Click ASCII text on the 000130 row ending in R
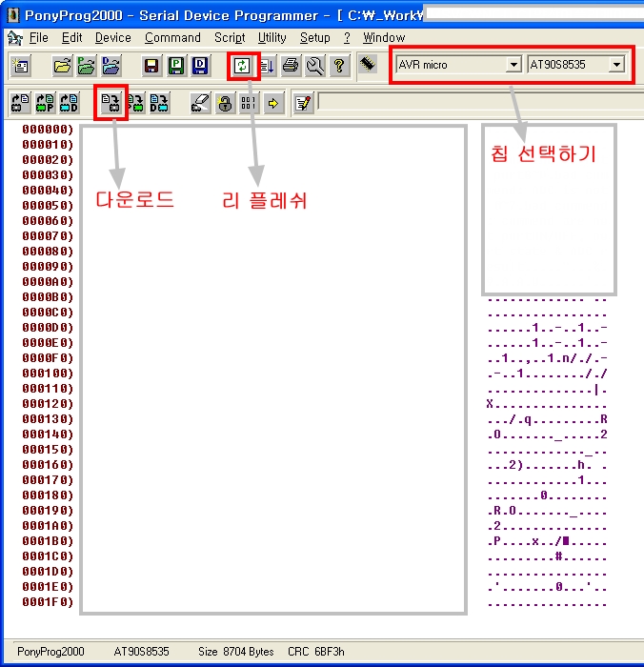 [x=548, y=419]
